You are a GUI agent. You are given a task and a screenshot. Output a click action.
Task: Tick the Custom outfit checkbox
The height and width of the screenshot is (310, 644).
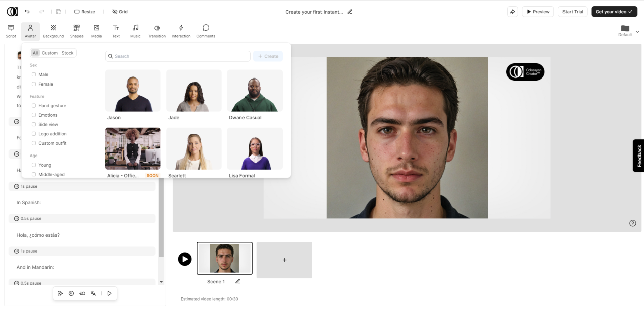(34, 143)
